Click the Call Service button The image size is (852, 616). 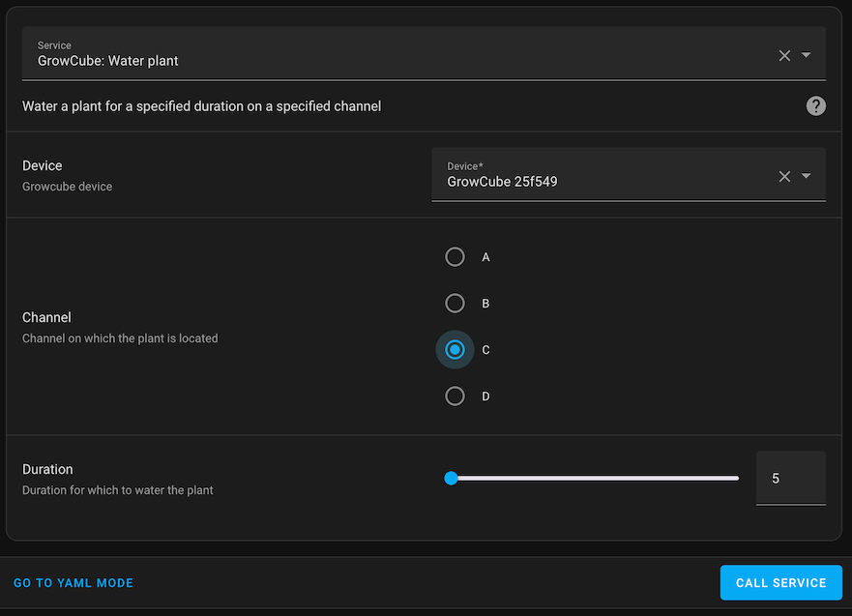[780, 583]
